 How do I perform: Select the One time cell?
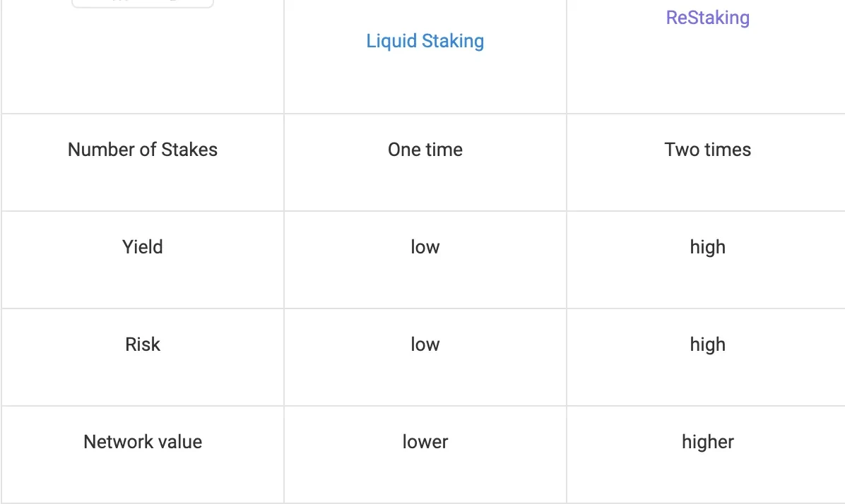pyautogui.click(x=425, y=150)
